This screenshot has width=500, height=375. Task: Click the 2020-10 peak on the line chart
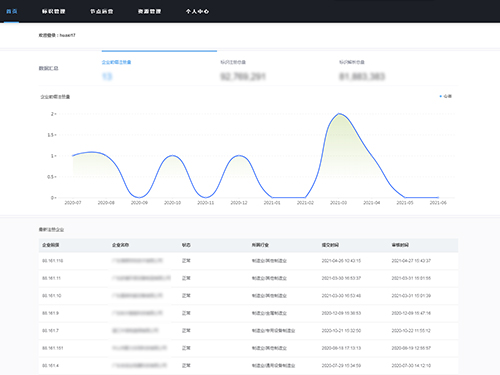[172, 155]
